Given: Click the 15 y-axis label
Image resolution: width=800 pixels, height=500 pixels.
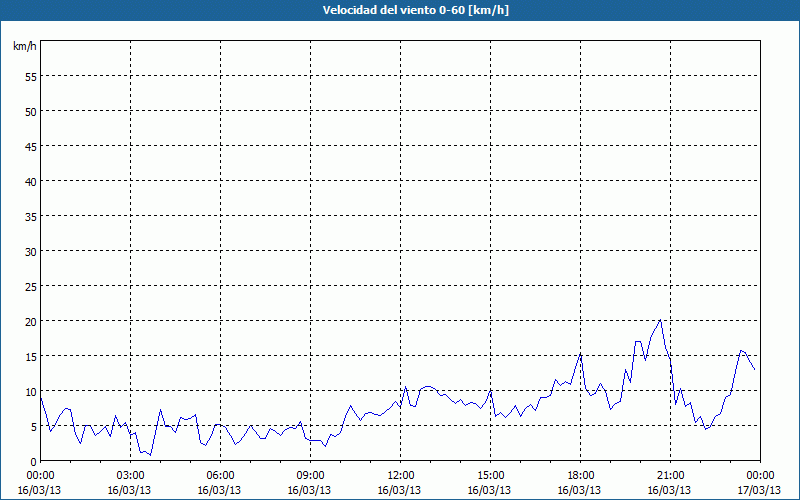Looking at the screenshot, I should [31, 356].
